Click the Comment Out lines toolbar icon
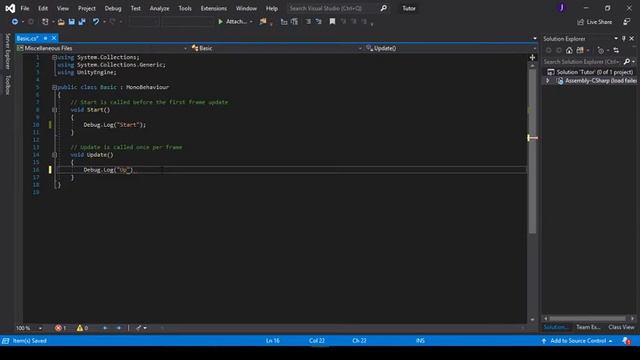Viewport: 640px width, 360px height. (x=308, y=22)
